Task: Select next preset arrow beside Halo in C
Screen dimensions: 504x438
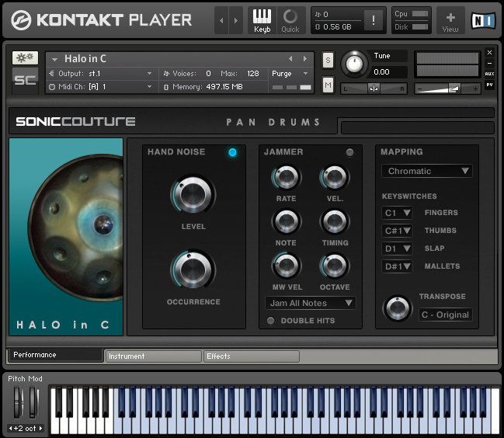Action: (x=305, y=59)
